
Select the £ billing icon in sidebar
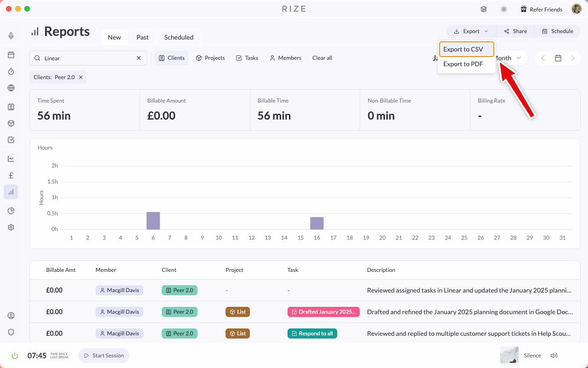coord(11,175)
